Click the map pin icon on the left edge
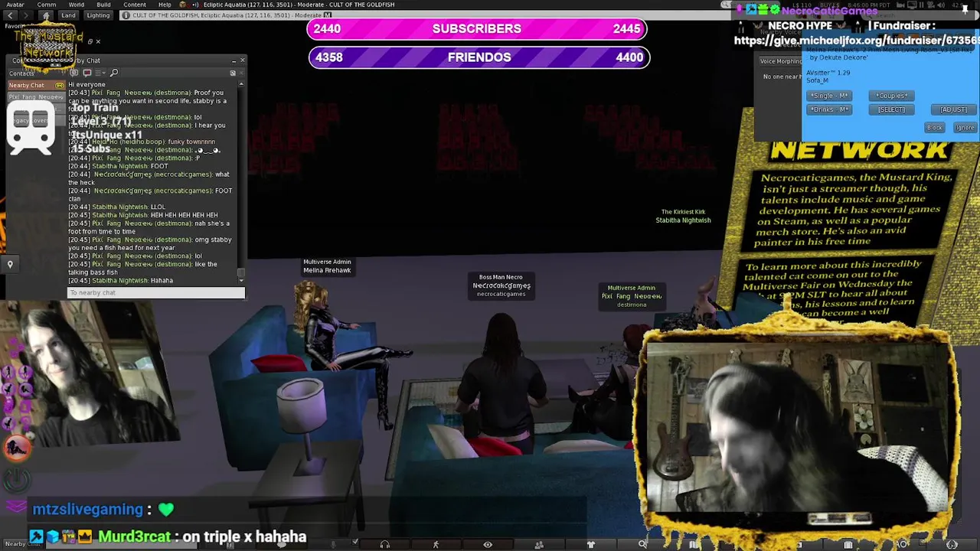The image size is (980, 551). click(x=10, y=265)
